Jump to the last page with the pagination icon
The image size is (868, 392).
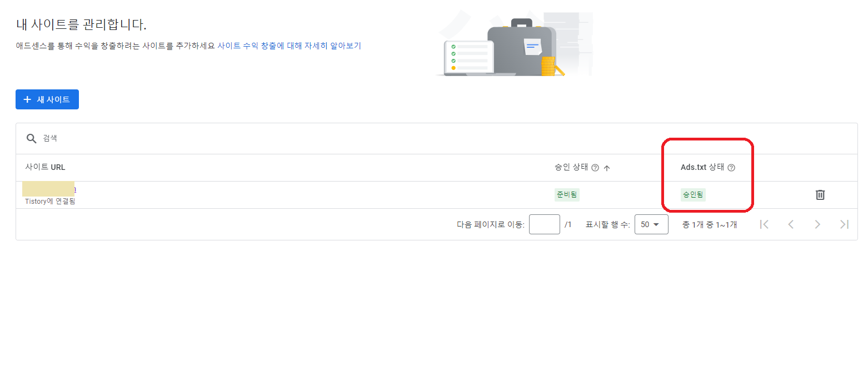point(844,224)
